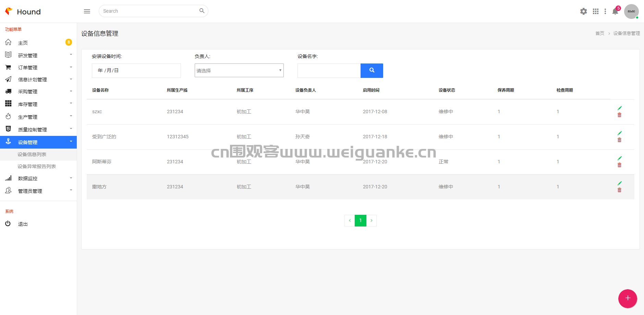Click the 质量控制管理 shield icon
This screenshot has height=315, width=644.
[x=8, y=129]
